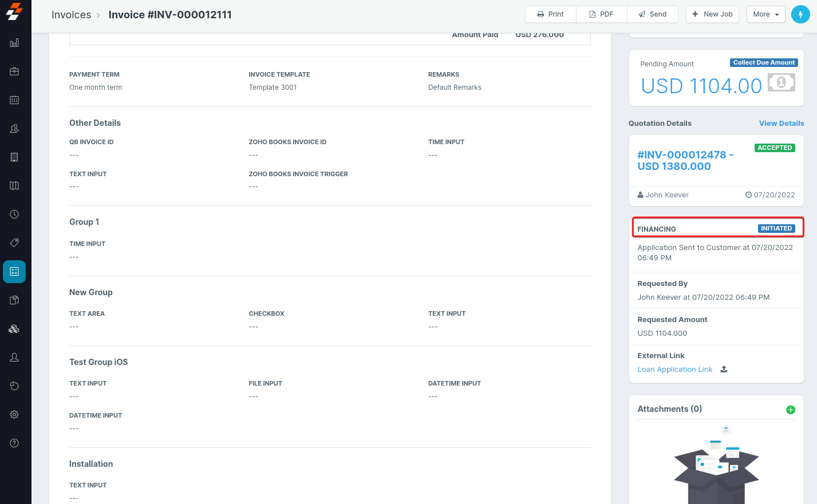
Task: Click Collect Due Amount badge
Action: pyautogui.click(x=764, y=63)
